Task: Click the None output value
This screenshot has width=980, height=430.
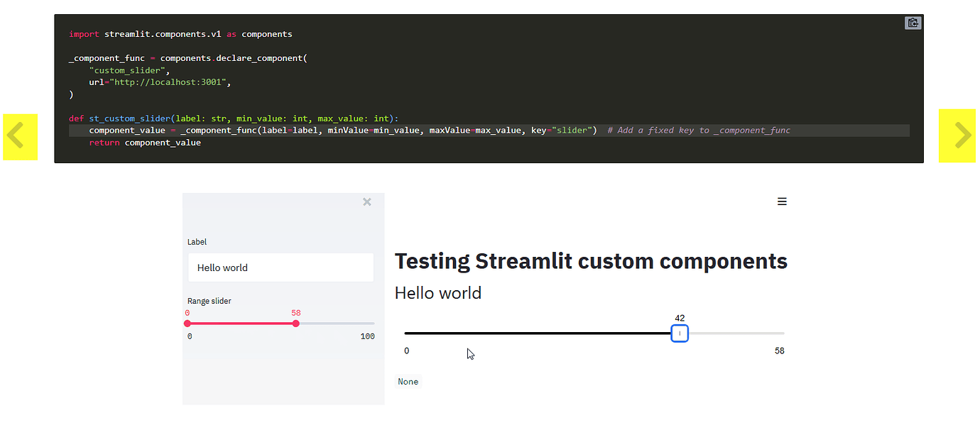Action: pyautogui.click(x=408, y=382)
